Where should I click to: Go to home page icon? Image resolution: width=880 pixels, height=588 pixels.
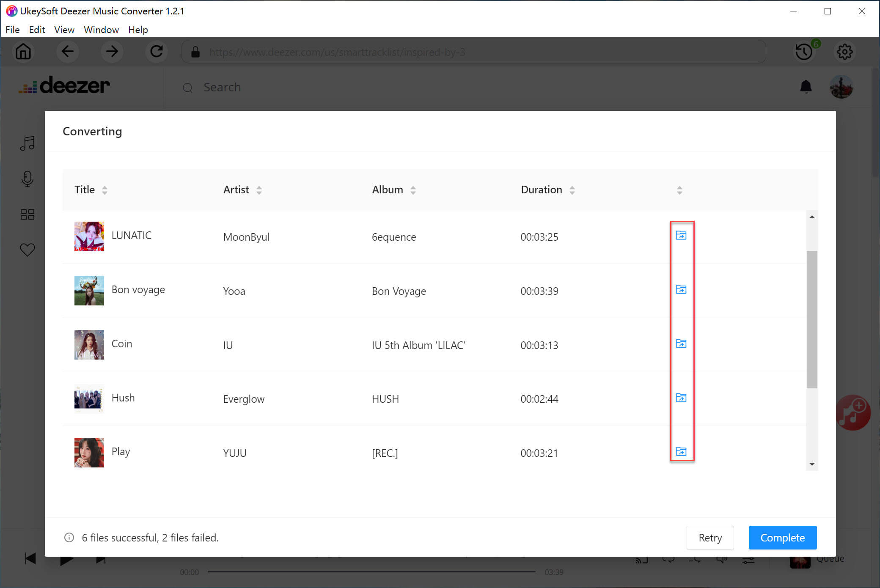[x=23, y=52]
